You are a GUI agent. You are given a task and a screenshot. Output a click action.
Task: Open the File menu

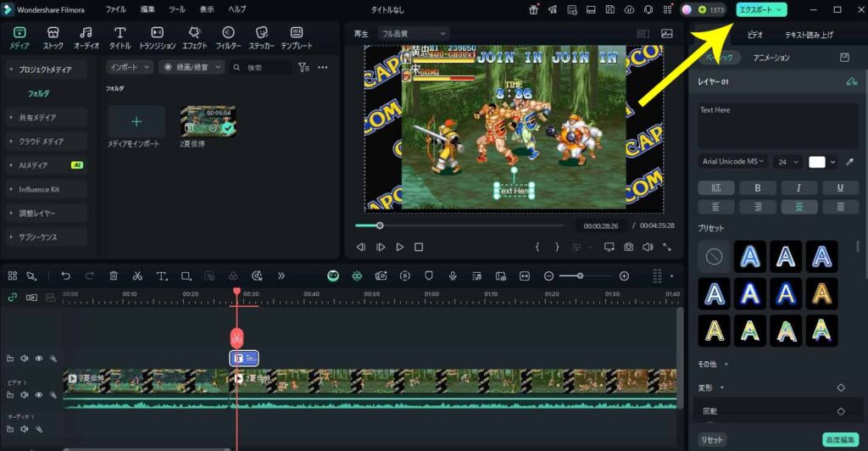tap(115, 9)
